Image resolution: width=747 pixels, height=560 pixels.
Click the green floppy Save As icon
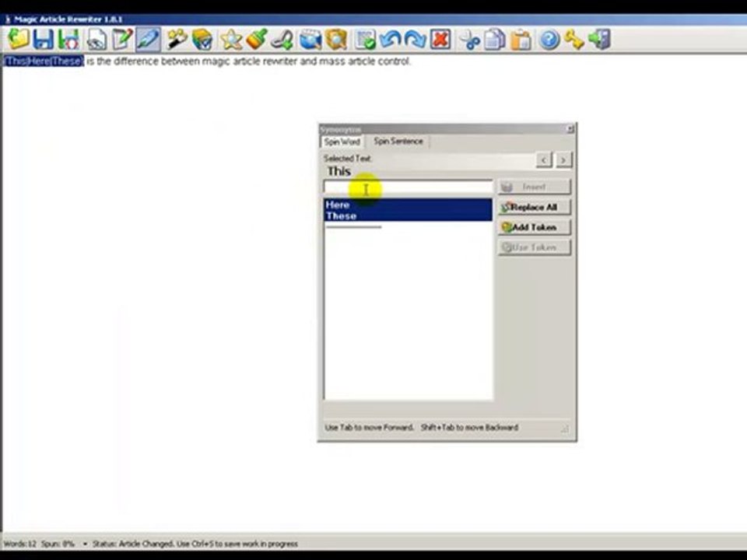(x=68, y=40)
